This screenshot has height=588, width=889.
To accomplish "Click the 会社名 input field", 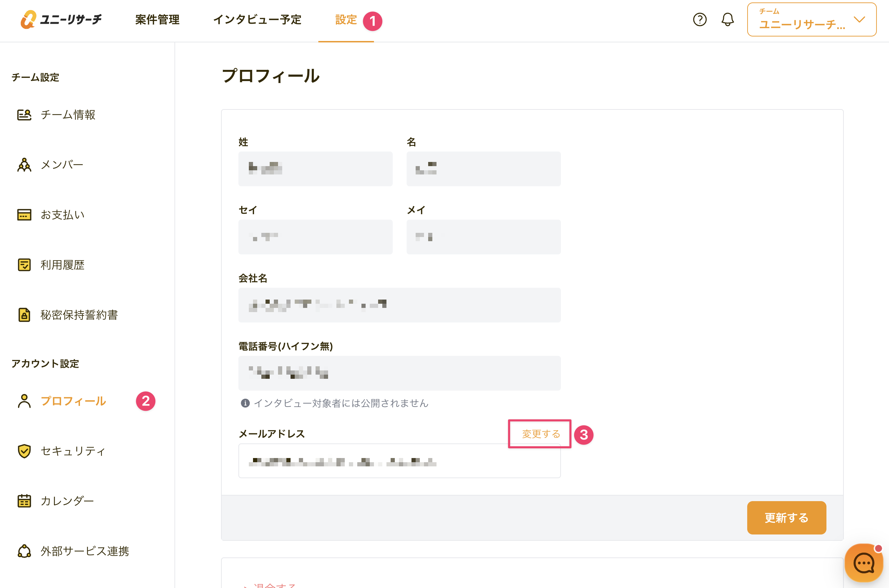I will 399,305.
